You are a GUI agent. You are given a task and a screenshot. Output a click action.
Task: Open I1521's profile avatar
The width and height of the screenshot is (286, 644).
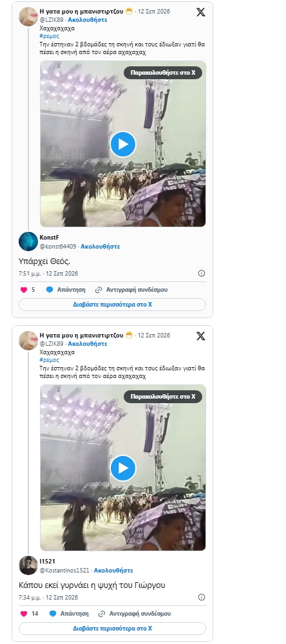pyautogui.click(x=28, y=565)
